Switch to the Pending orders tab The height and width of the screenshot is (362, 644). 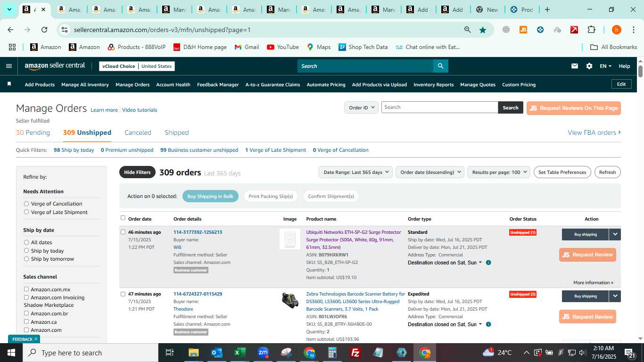pos(33,132)
